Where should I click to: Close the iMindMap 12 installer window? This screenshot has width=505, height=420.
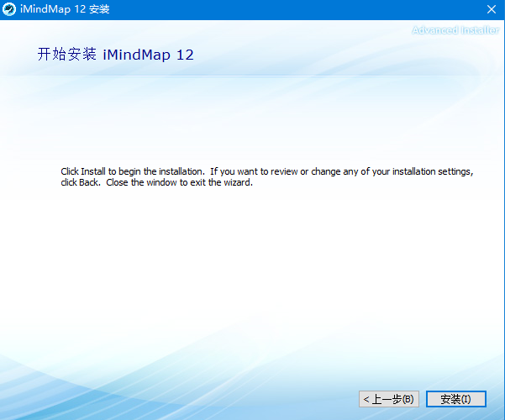492,9
